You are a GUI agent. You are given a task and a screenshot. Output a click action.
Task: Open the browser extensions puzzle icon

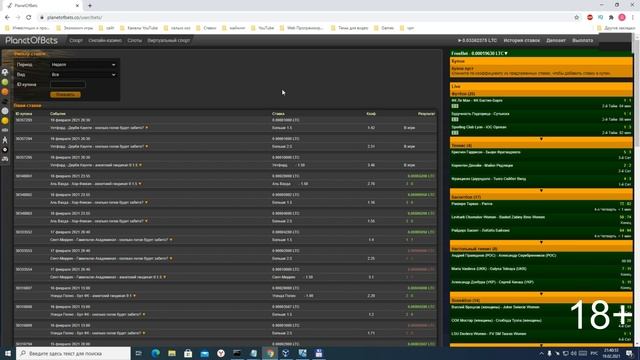611,18
